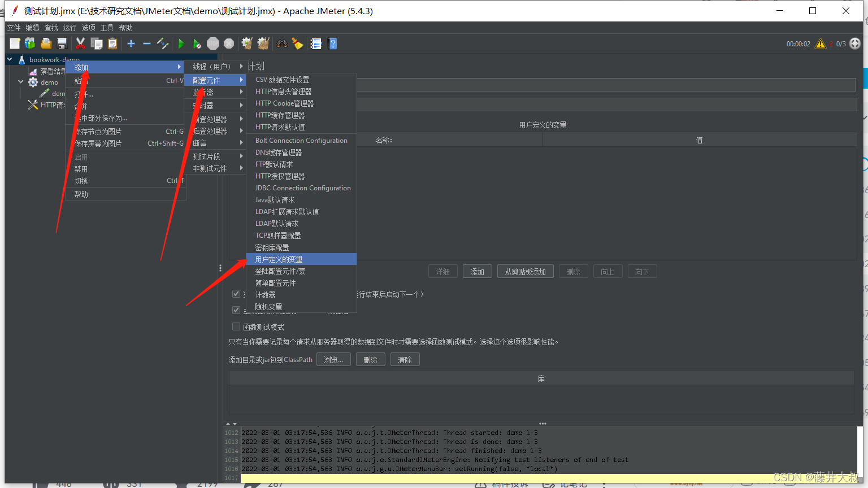Open the Templates toolbar icon

30,43
